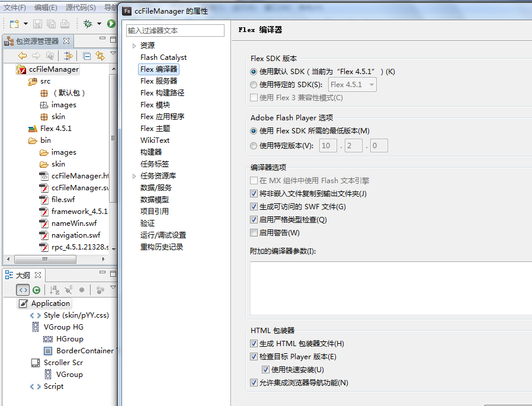The width and height of the screenshot is (532, 406).
Task: Select Flex 主题 page
Action: coord(155,128)
